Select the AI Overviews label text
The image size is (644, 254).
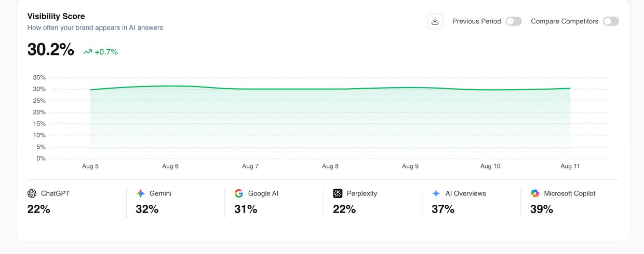pos(466,193)
